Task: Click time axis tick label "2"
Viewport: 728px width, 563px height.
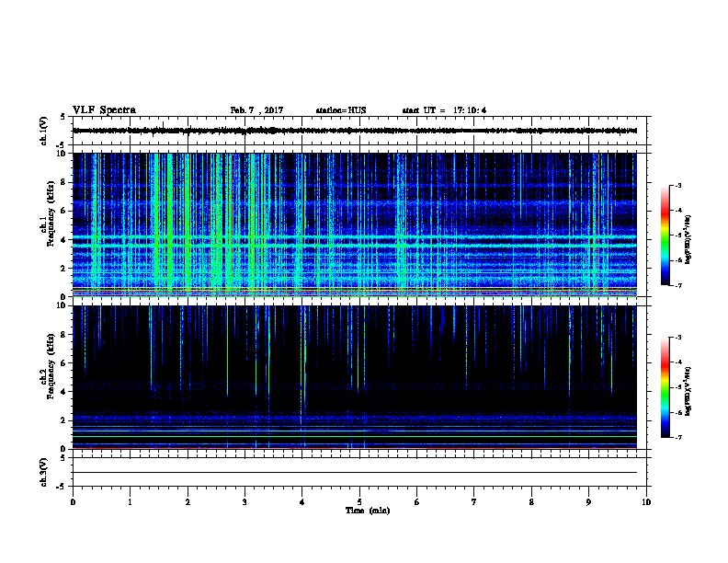Action: (188, 502)
